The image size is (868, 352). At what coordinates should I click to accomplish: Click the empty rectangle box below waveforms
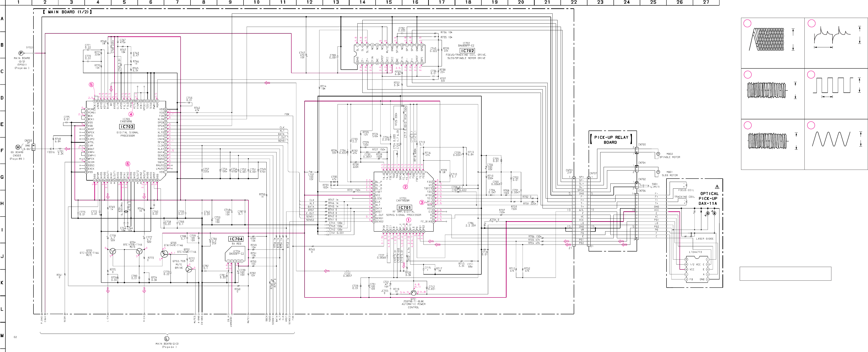pos(785,274)
